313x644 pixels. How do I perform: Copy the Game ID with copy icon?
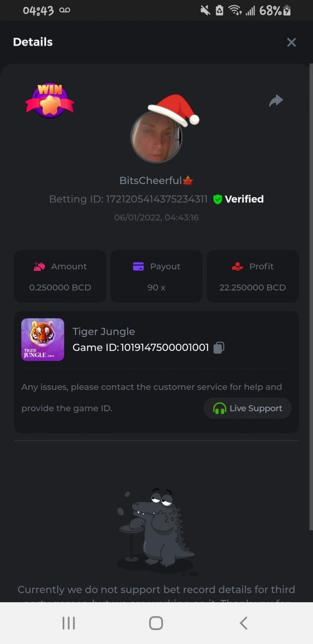218,348
